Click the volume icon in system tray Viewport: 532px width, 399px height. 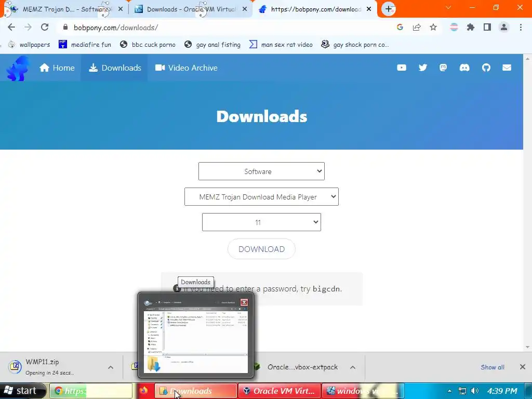pyautogui.click(x=475, y=391)
